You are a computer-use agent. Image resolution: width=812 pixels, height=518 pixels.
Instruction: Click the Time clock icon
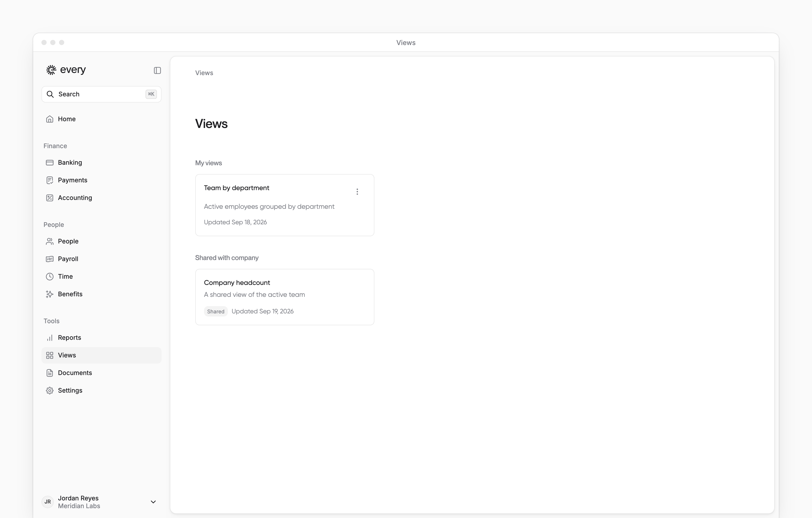pyautogui.click(x=49, y=277)
